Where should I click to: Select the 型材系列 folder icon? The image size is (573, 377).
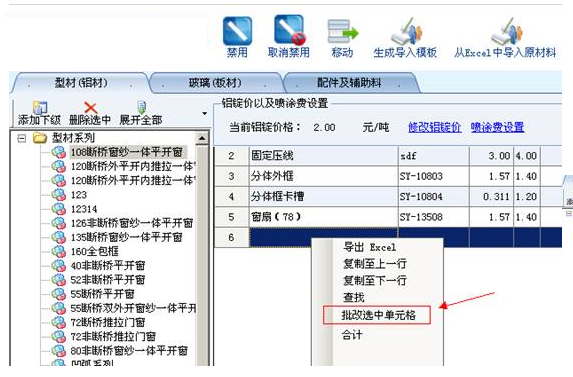pos(40,138)
